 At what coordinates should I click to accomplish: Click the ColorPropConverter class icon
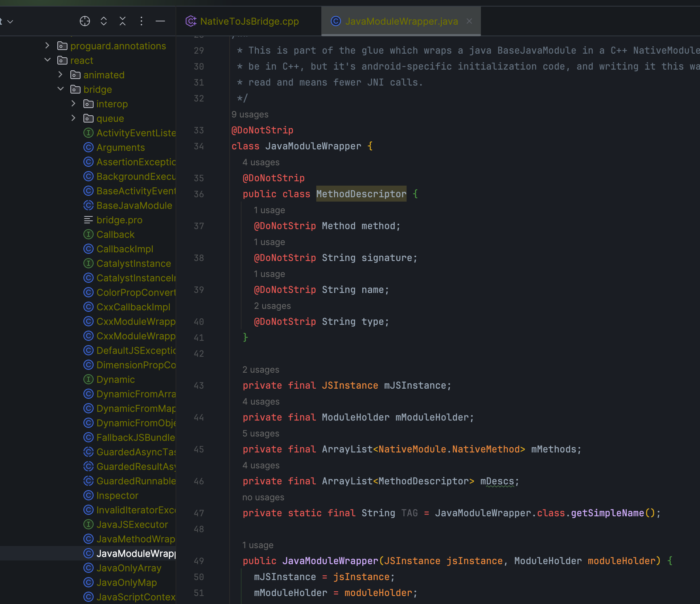pos(88,293)
